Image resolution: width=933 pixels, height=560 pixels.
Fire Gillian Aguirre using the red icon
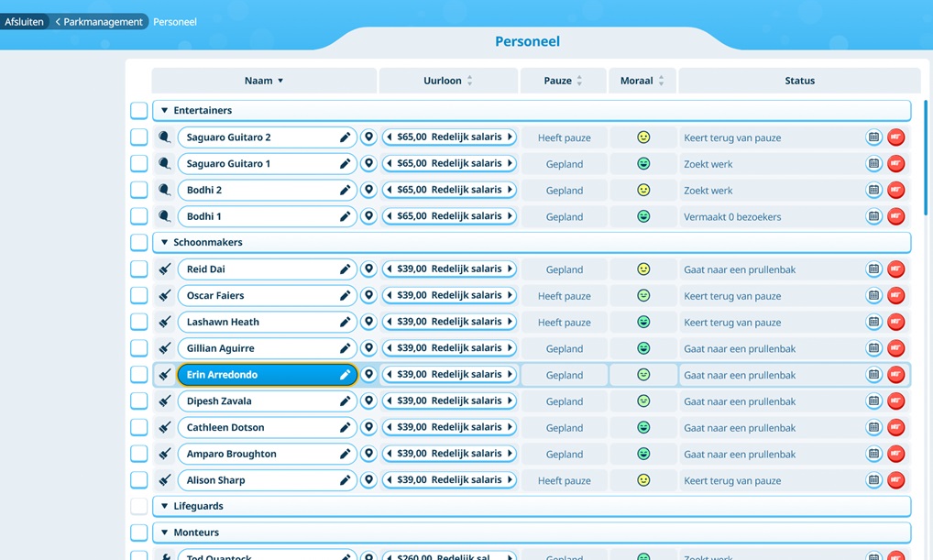point(896,348)
